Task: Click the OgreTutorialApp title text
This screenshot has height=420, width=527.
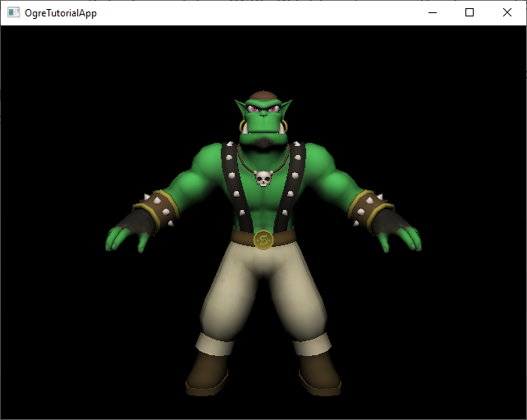Action: [x=61, y=13]
